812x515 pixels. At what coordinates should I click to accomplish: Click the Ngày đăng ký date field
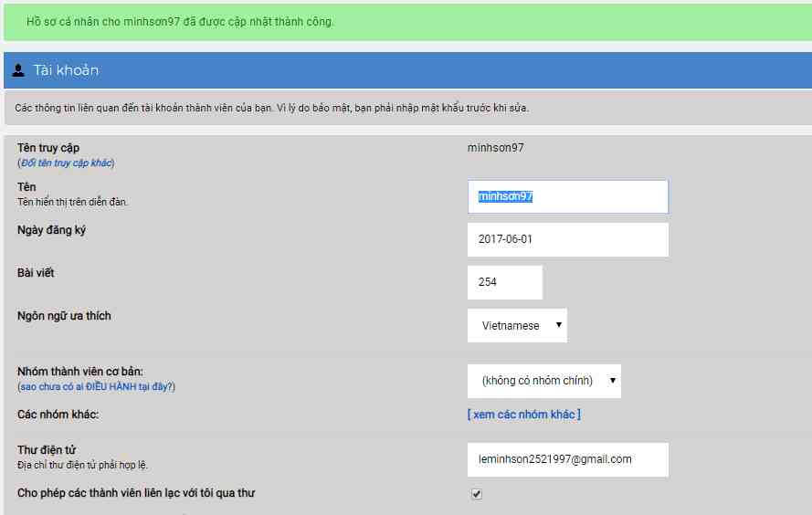tap(567, 239)
